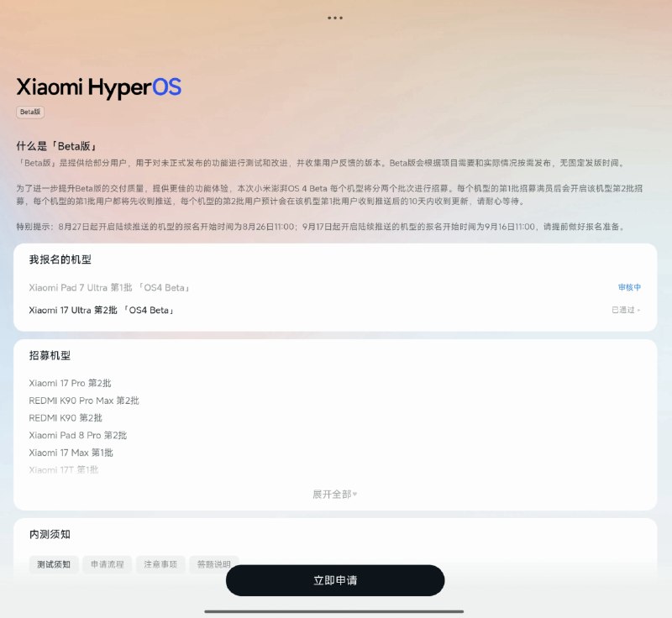Viewport: 672px width, 618px height.
Task: Select Xiaomi Pad 8 Pro 第2批
Action: (x=77, y=435)
